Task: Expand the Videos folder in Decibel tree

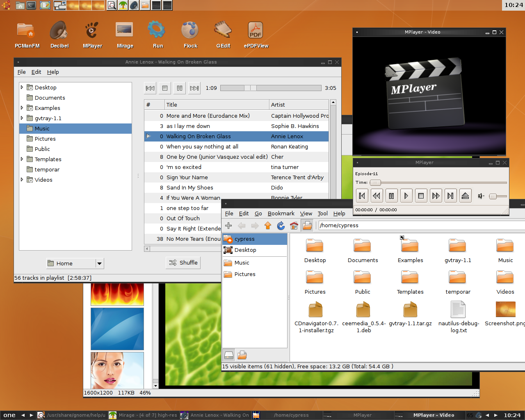Action: click(x=22, y=180)
